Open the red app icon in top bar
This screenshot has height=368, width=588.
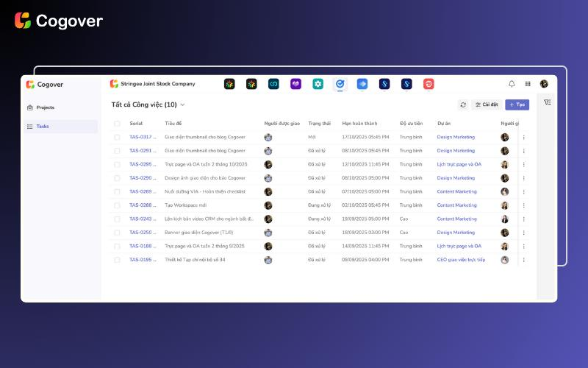click(x=429, y=84)
